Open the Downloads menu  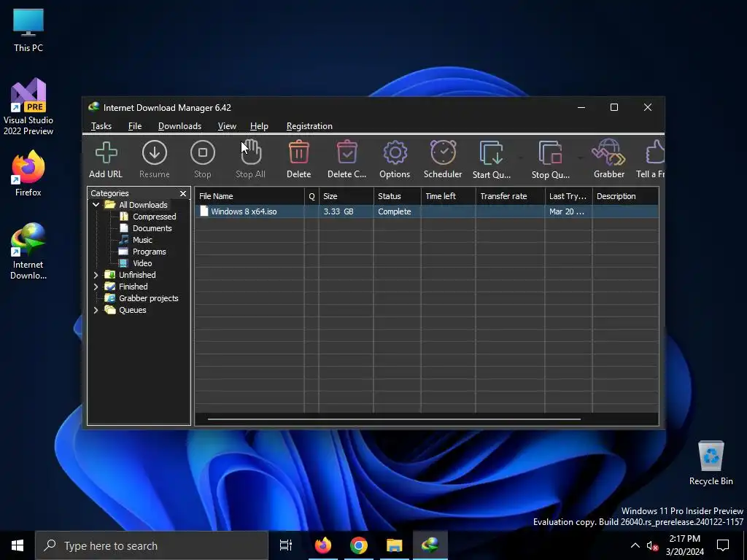point(179,126)
